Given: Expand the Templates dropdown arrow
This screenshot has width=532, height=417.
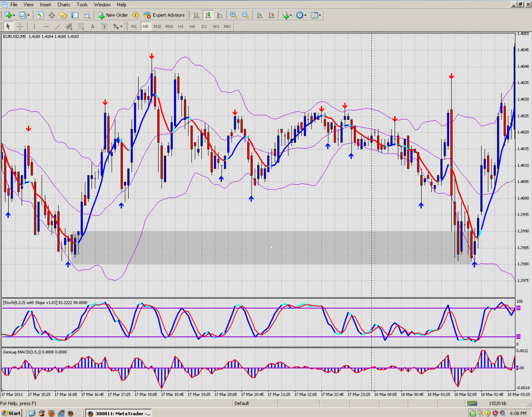Looking at the screenshot, I should (320, 15).
